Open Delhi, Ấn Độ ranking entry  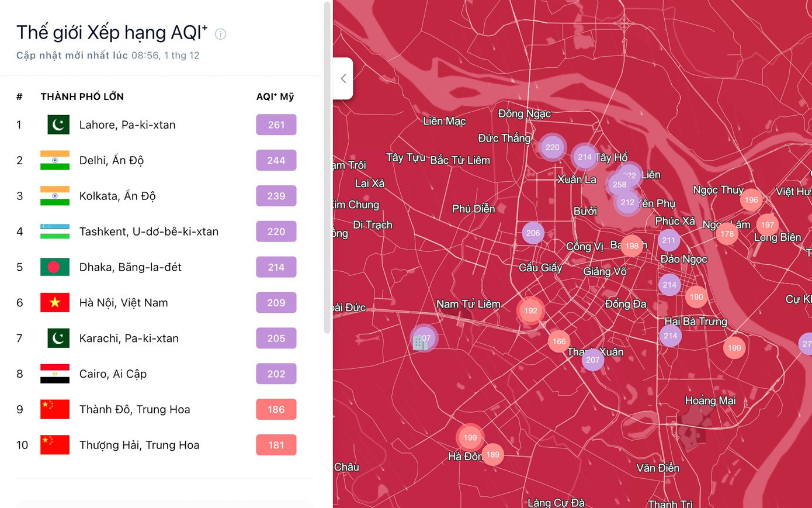111,160
